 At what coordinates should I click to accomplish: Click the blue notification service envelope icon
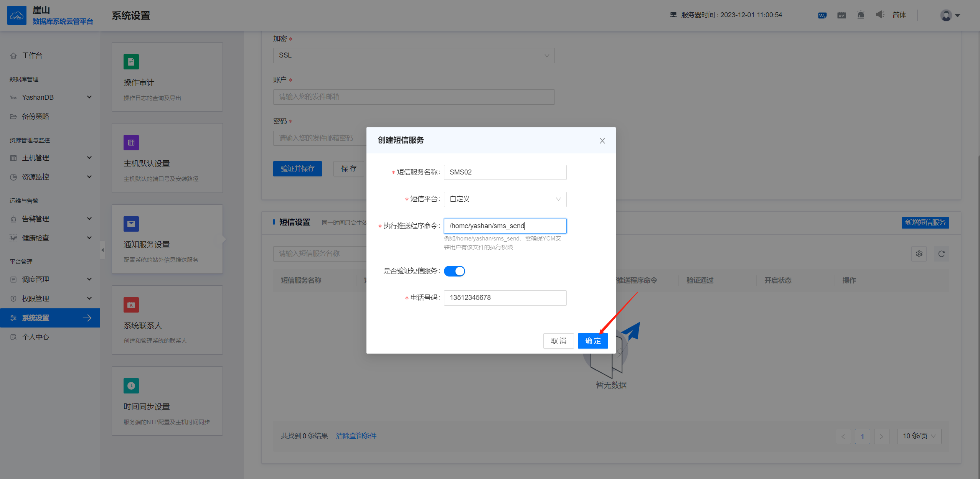(x=131, y=224)
